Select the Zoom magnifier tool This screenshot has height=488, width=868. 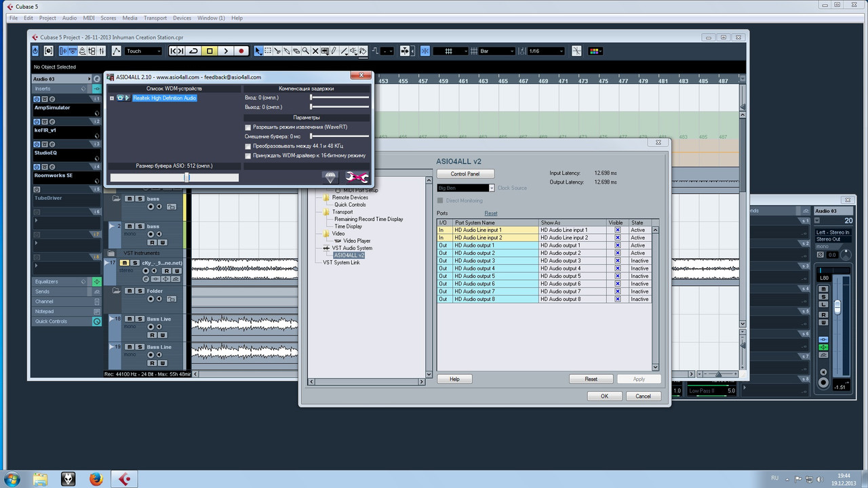coord(306,51)
